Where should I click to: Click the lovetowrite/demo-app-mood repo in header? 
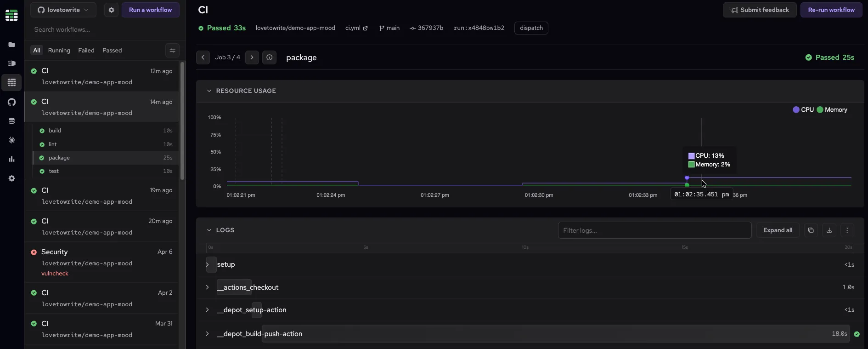click(x=295, y=28)
